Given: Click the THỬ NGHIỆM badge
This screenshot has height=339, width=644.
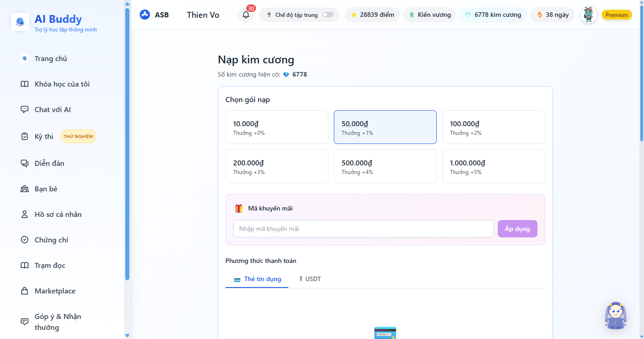Looking at the screenshot, I should click(x=78, y=136).
